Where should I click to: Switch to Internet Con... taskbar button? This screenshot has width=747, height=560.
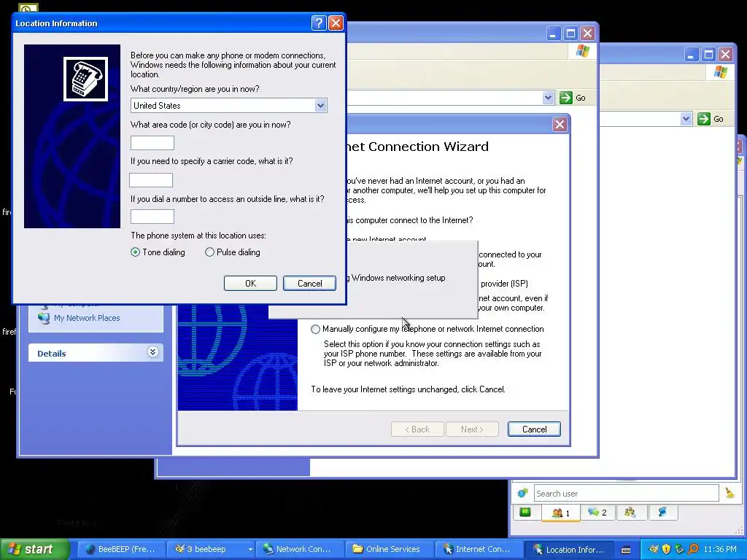coord(479,549)
